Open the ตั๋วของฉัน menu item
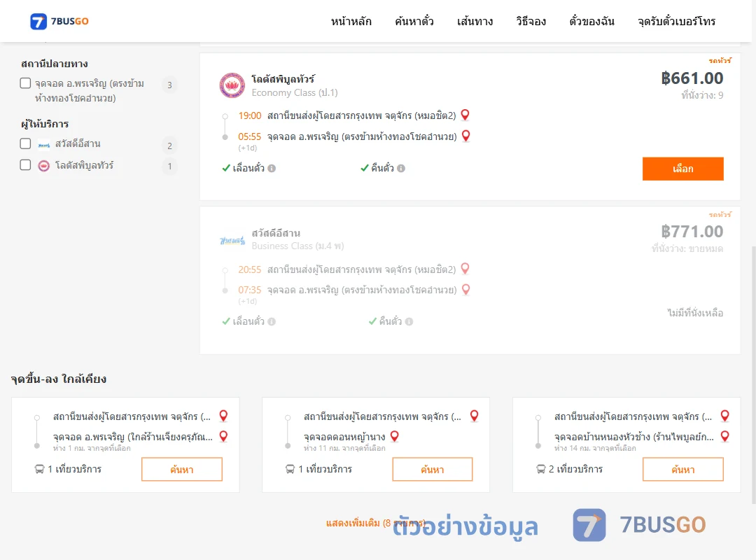 click(x=591, y=21)
